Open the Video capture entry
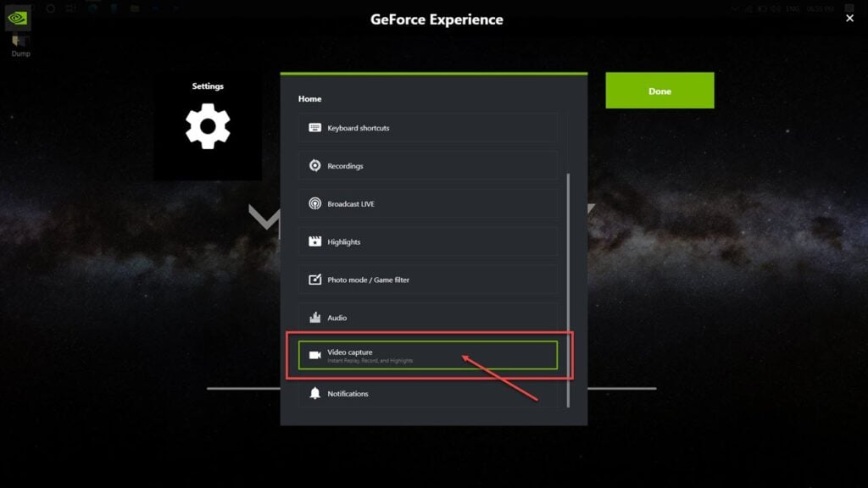The image size is (868, 488). click(428, 355)
